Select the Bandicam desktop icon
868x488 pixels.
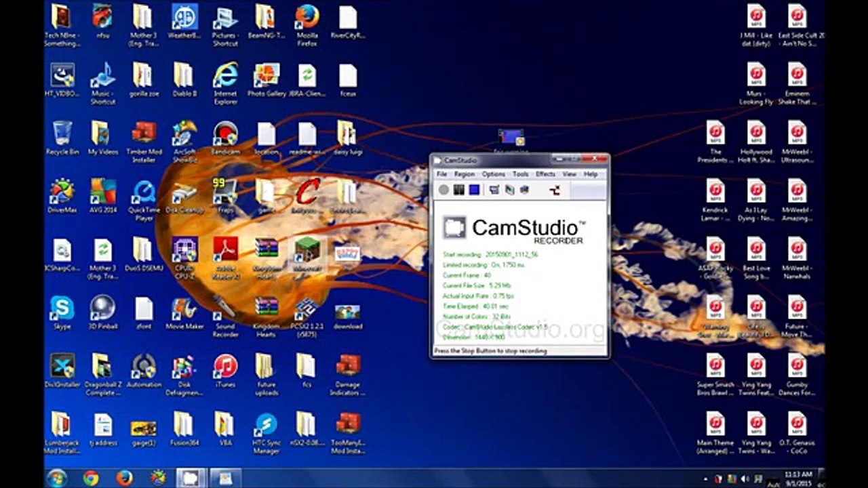point(225,138)
